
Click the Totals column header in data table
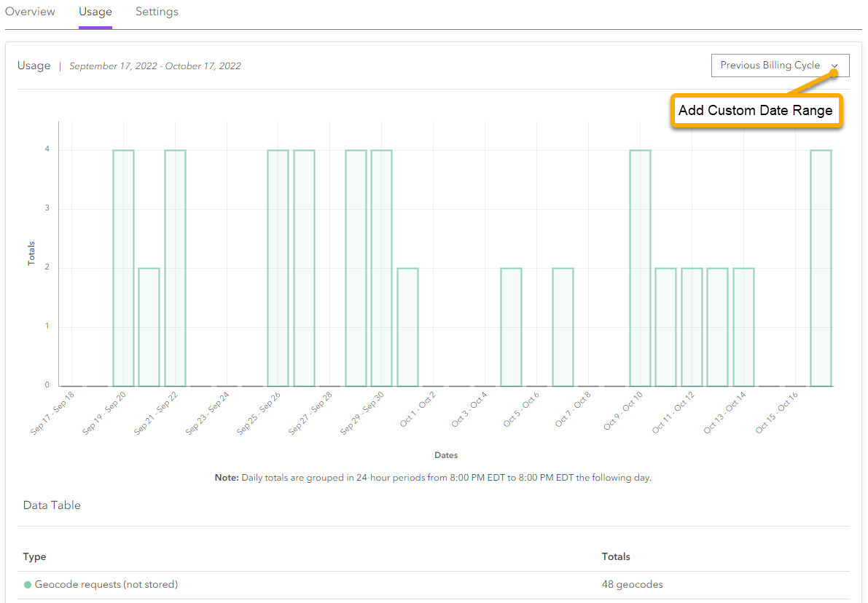[616, 556]
